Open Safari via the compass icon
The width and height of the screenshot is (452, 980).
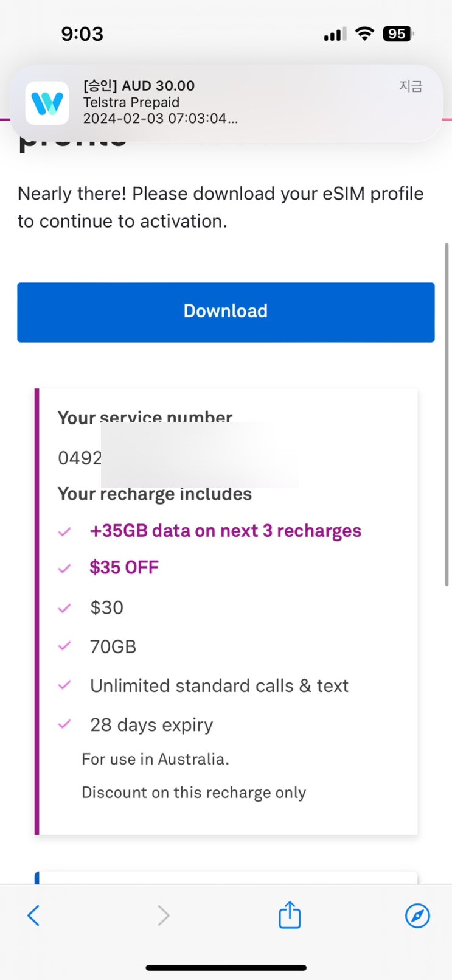(x=417, y=915)
